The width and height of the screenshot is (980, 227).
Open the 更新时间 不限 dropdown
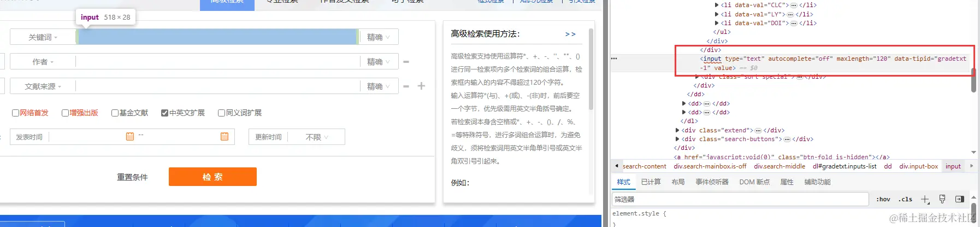[x=317, y=137]
